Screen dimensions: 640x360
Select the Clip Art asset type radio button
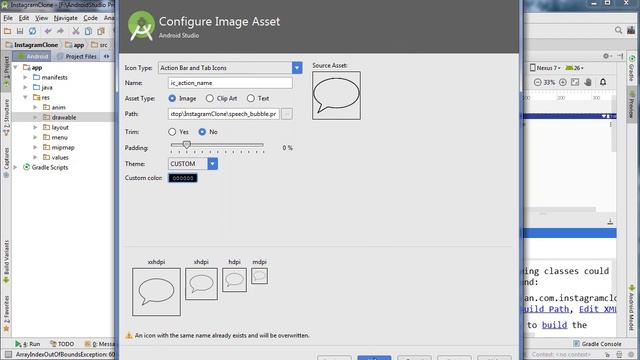209,98
